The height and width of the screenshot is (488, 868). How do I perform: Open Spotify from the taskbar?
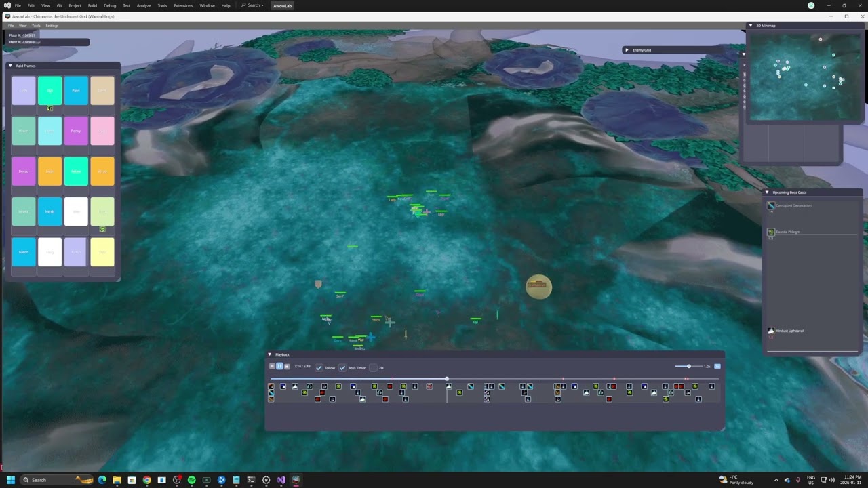coord(191,480)
